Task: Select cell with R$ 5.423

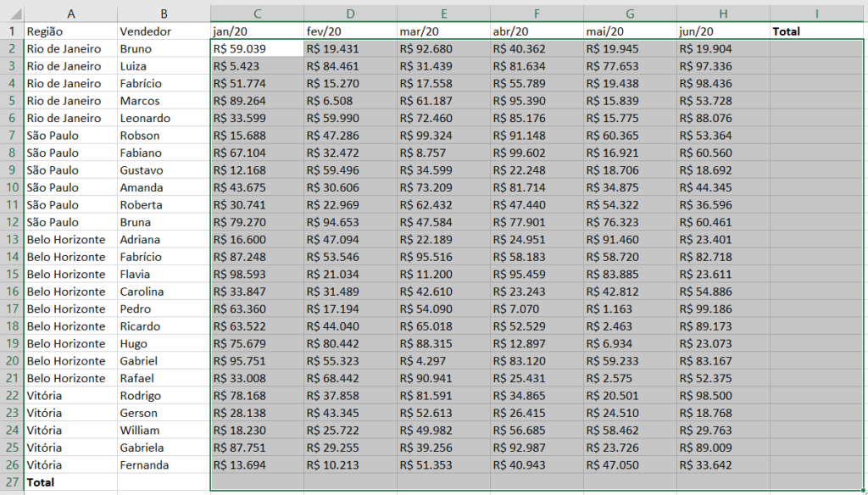Action: (257, 66)
